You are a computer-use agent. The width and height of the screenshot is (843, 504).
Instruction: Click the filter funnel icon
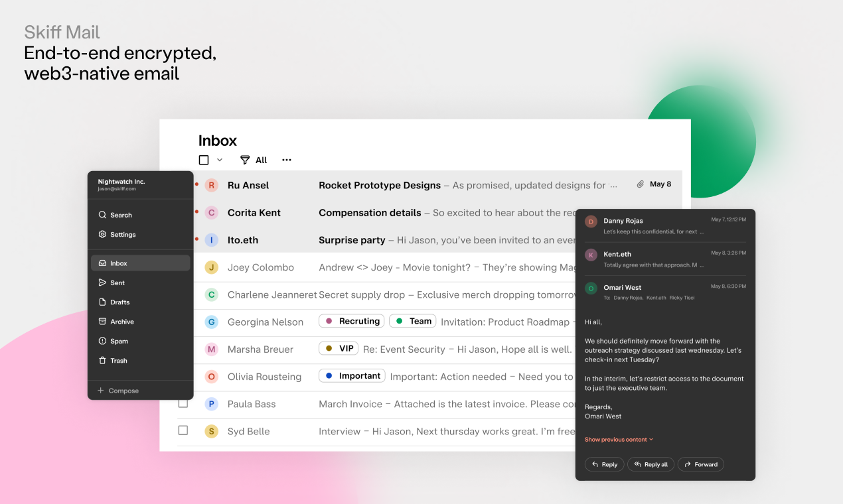245,160
